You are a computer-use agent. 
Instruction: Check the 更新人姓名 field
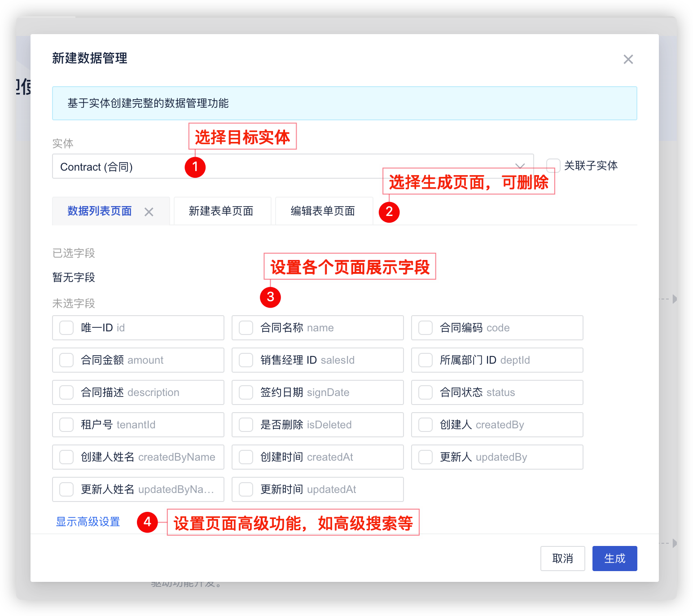[66, 489]
